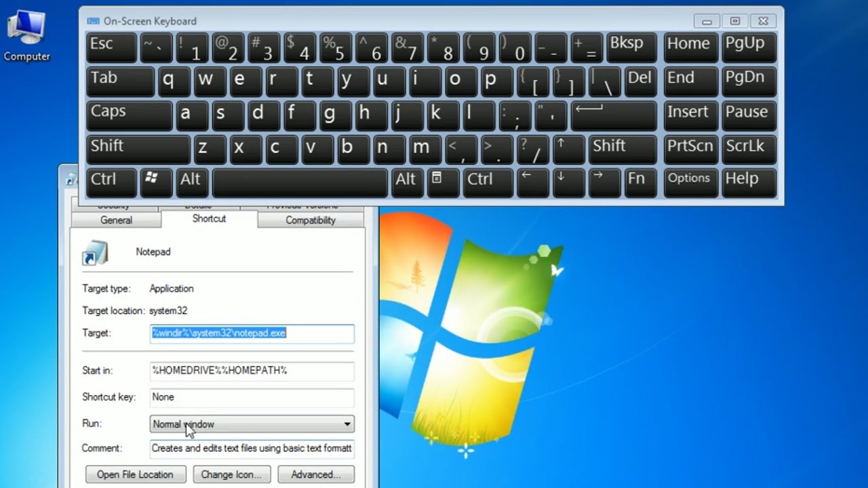This screenshot has width=868, height=488.
Task: Tap the letter q key
Action: click(x=175, y=81)
